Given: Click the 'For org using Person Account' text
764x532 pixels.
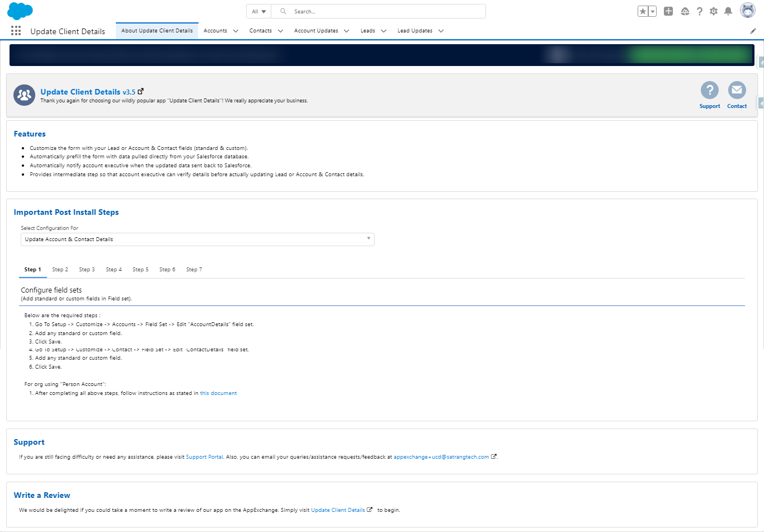Looking at the screenshot, I should [65, 384].
